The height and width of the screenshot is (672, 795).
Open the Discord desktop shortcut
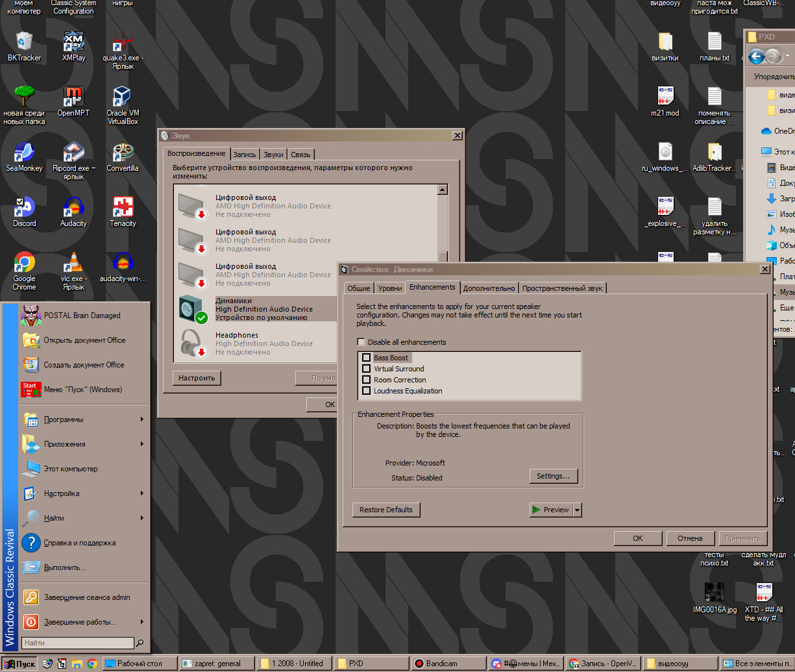[x=25, y=209]
